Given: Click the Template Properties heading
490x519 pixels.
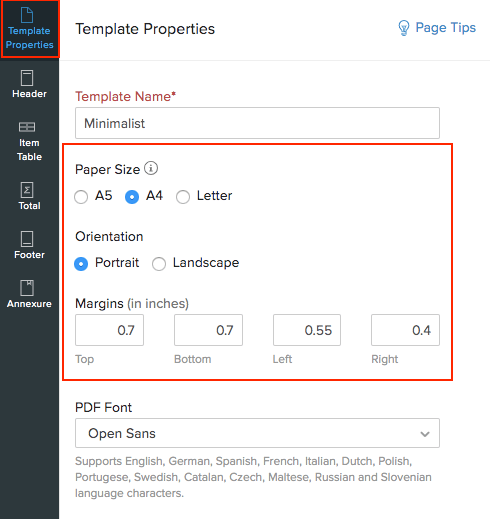Looking at the screenshot, I should point(145,29).
